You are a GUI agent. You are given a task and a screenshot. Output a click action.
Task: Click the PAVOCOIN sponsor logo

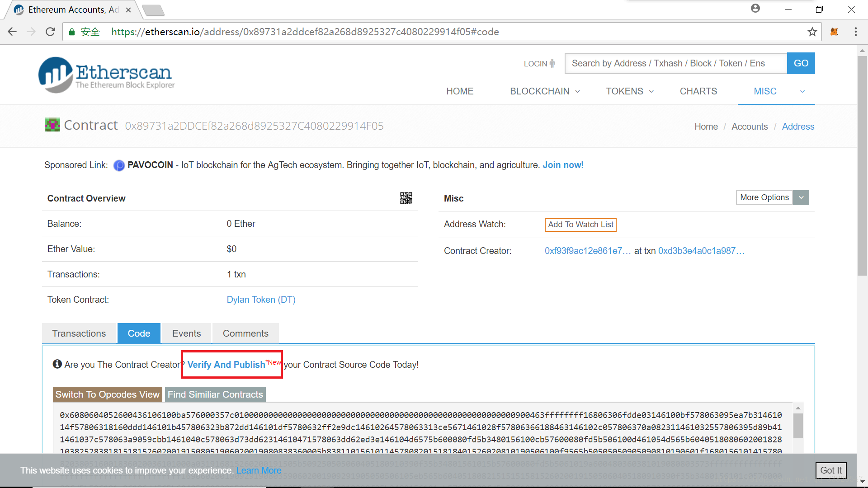(119, 165)
